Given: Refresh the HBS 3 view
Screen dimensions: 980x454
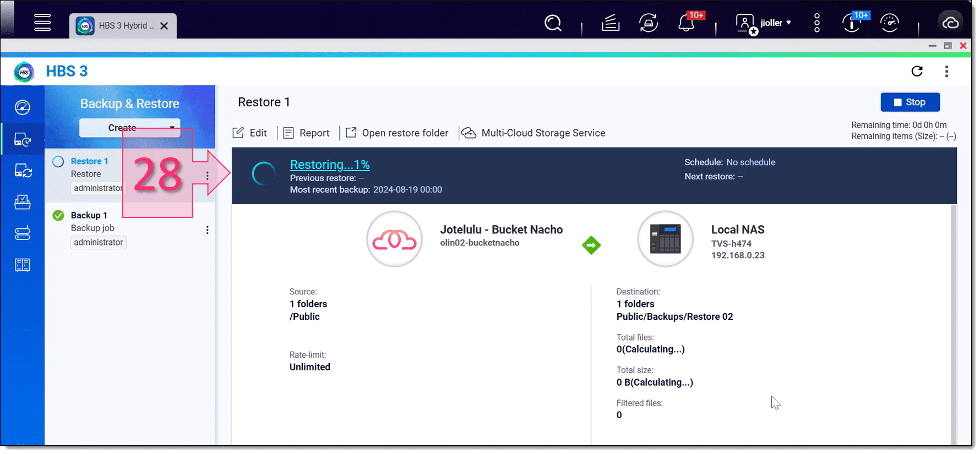Looking at the screenshot, I should click(917, 71).
